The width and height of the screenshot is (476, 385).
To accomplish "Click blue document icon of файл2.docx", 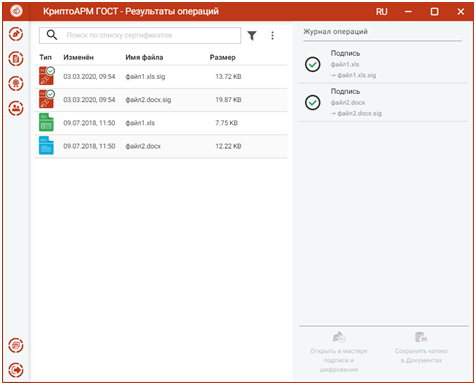I will 46,146.
